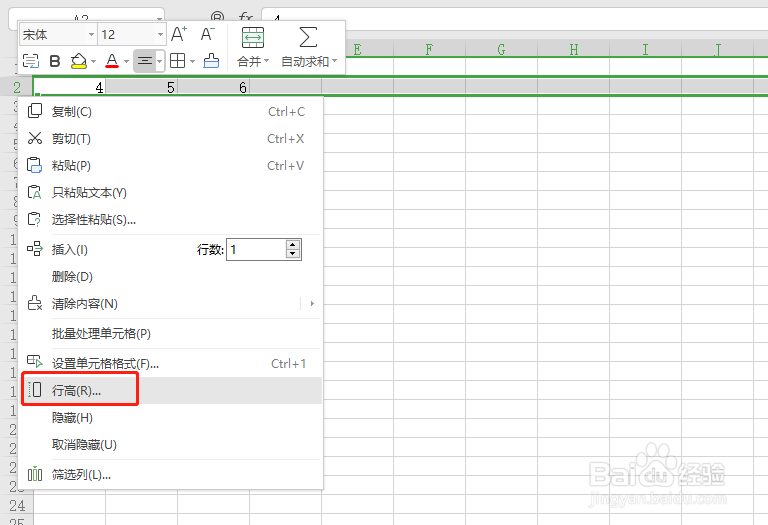Click the scissors cut icon
The width and height of the screenshot is (768, 525).
click(x=35, y=138)
